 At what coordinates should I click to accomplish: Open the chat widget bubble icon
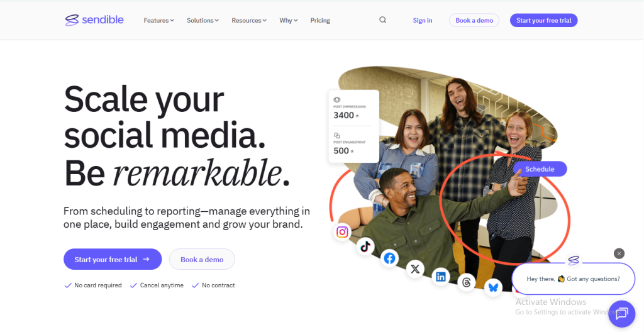click(621, 313)
